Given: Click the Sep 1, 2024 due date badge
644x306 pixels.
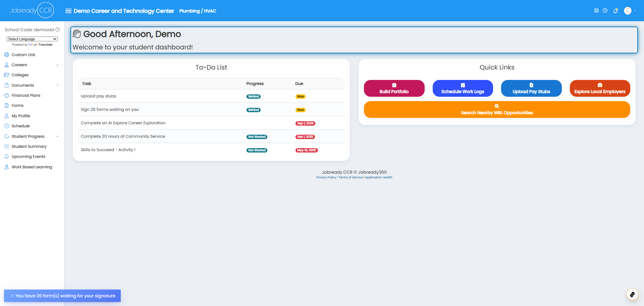Looking at the screenshot, I should (305, 123).
